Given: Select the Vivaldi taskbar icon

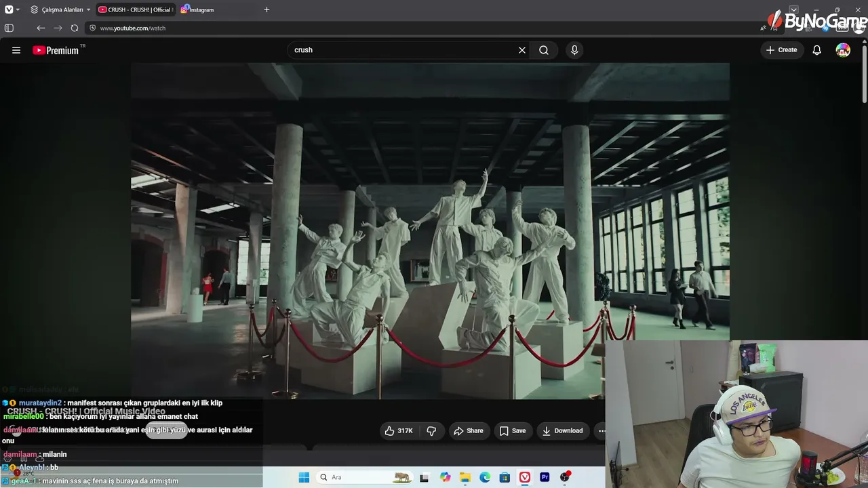Looking at the screenshot, I should [x=525, y=477].
